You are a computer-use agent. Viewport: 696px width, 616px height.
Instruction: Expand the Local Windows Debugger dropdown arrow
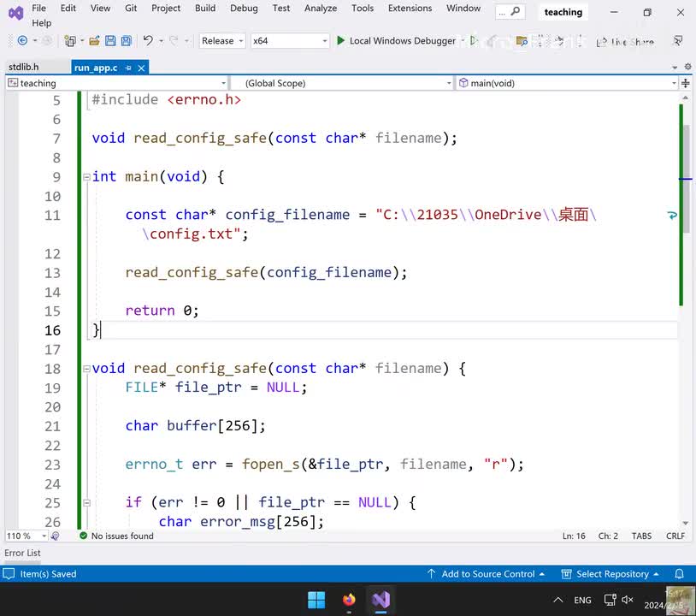[x=463, y=41]
